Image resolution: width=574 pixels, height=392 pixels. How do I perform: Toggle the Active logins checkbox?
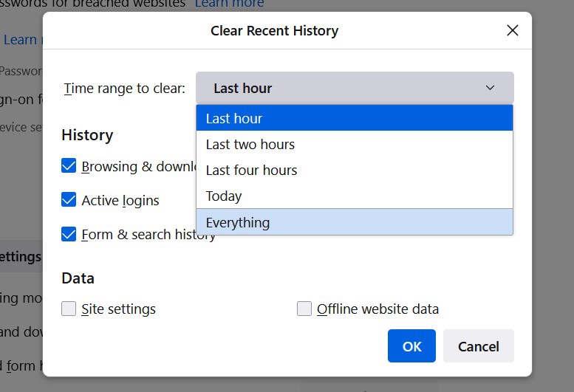point(69,200)
